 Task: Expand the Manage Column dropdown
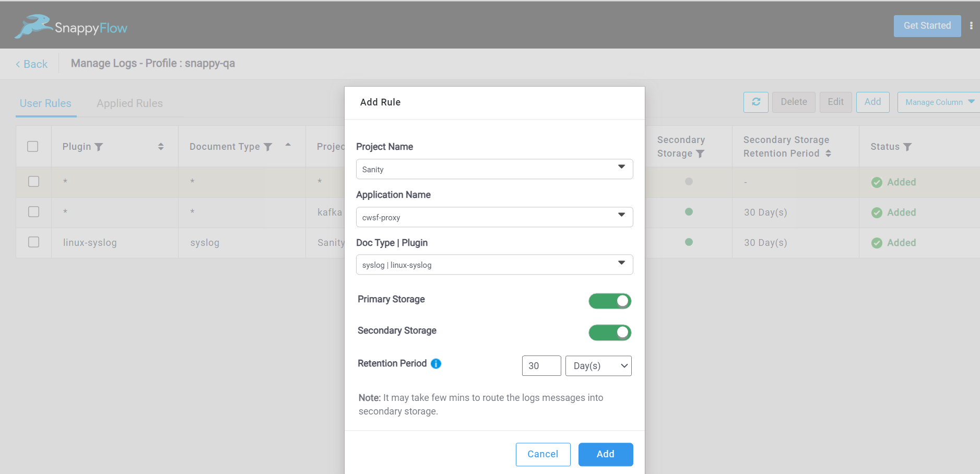click(939, 102)
